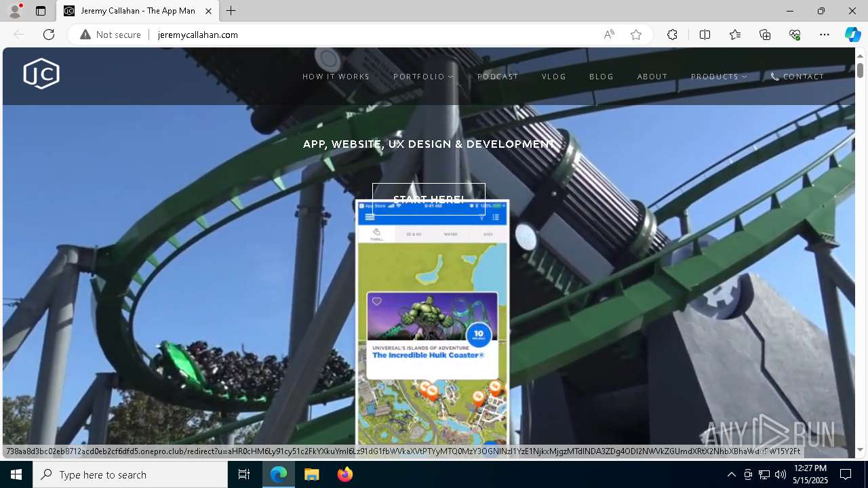Viewport: 868px width, 488px height.
Task: Toggle Read aloud in address bar
Action: [609, 35]
